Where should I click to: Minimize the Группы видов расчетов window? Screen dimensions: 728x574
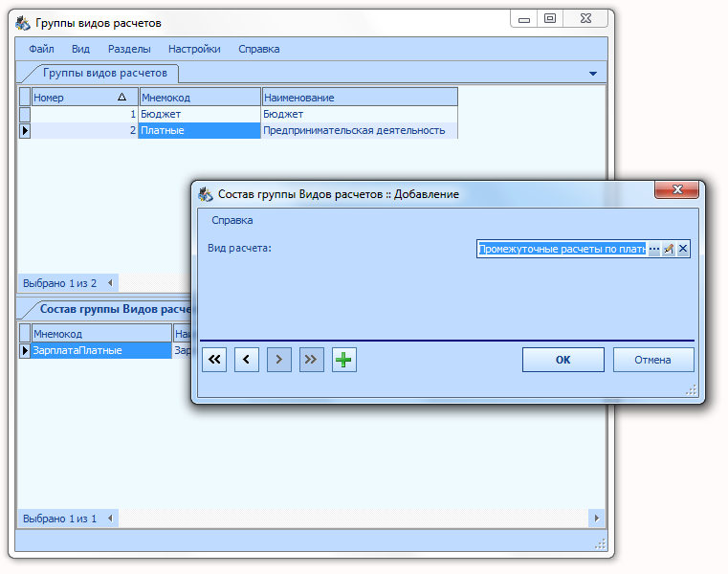[524, 19]
